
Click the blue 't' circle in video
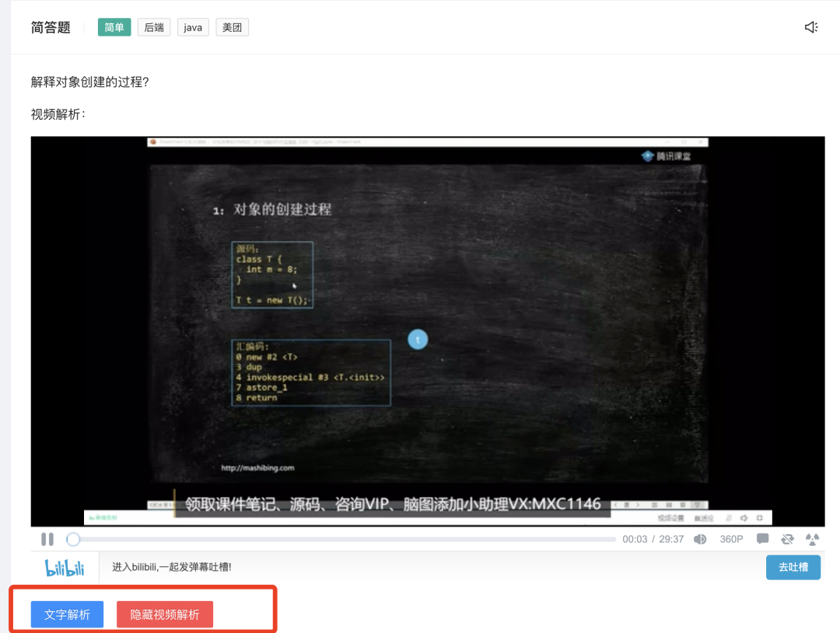418,340
